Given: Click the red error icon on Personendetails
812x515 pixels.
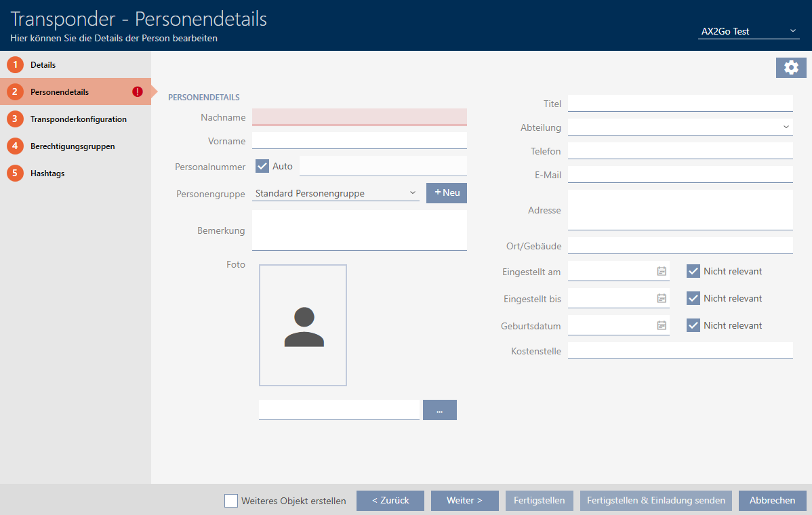Looking at the screenshot, I should coord(138,92).
